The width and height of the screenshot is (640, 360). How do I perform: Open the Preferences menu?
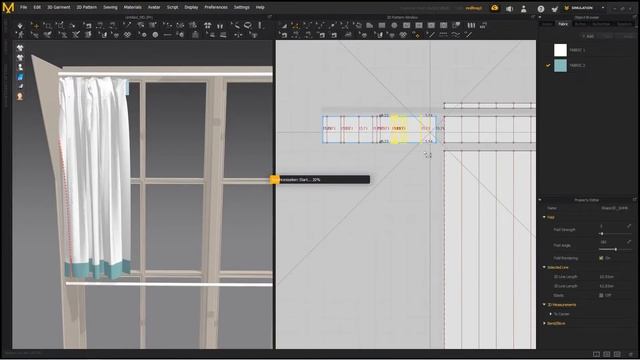[216, 7]
